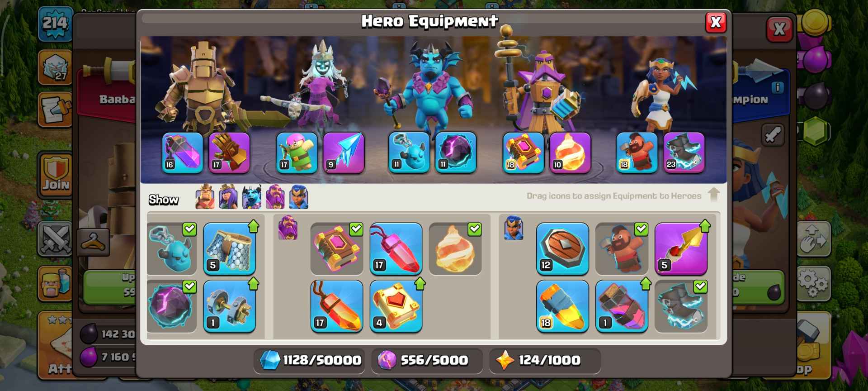Select the level 23 electro boots slot
Screen dimensions: 868x391
click(684, 153)
